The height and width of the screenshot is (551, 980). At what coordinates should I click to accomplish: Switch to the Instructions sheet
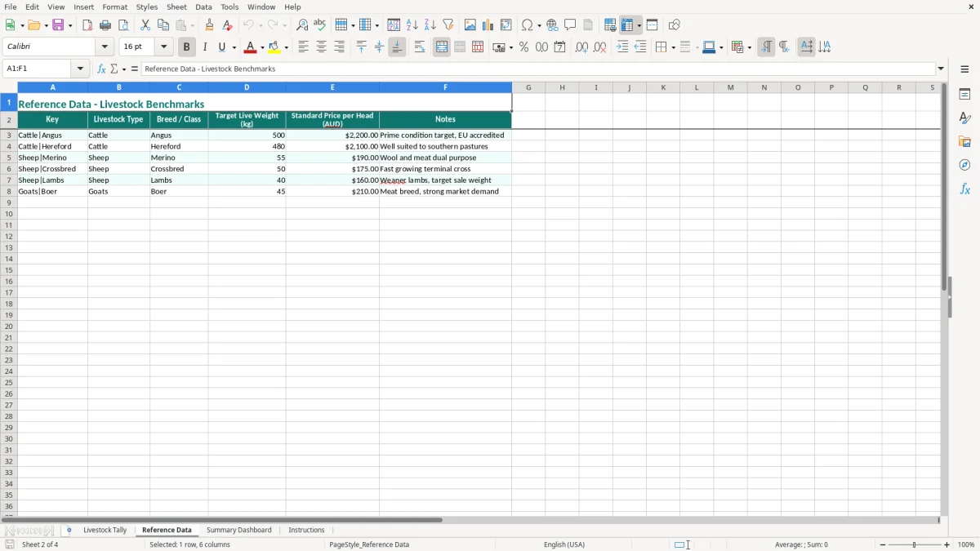point(306,531)
